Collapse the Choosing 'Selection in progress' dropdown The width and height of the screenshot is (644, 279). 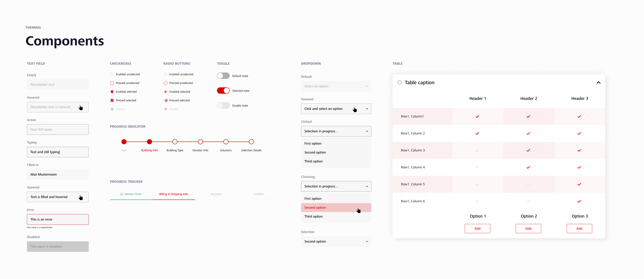pos(336,186)
